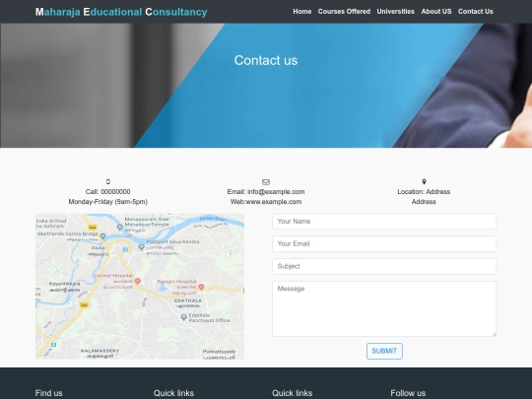Screen dimensions: 532x399
Task: Click the Find us footer heading
Action: tap(48, 393)
